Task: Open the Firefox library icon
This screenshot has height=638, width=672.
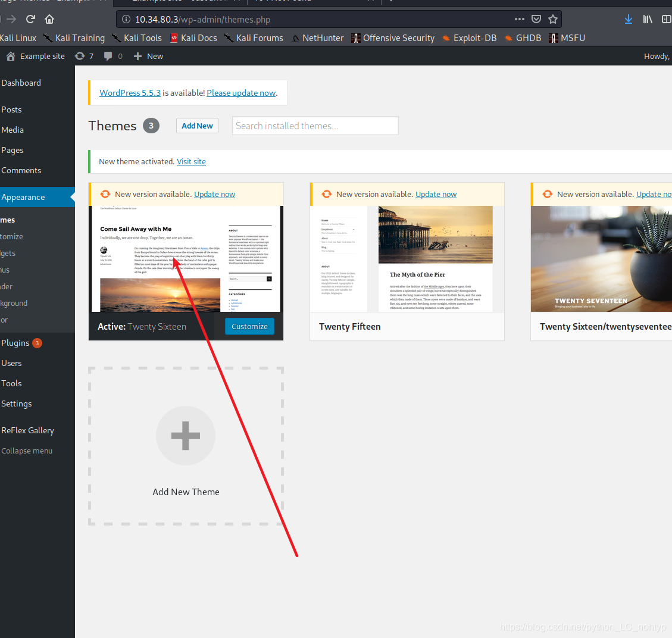Action: coord(648,19)
